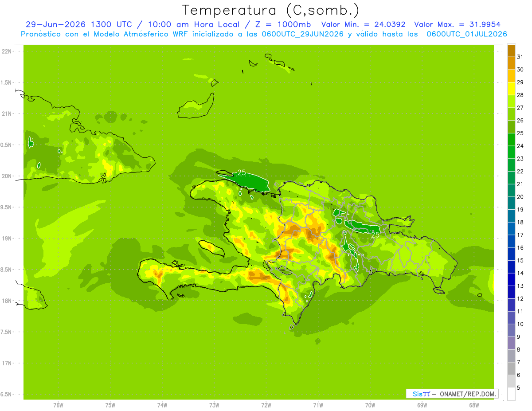Click the 25 contour label off Haiti's north coast
532x411 pixels.
[x=242, y=172]
